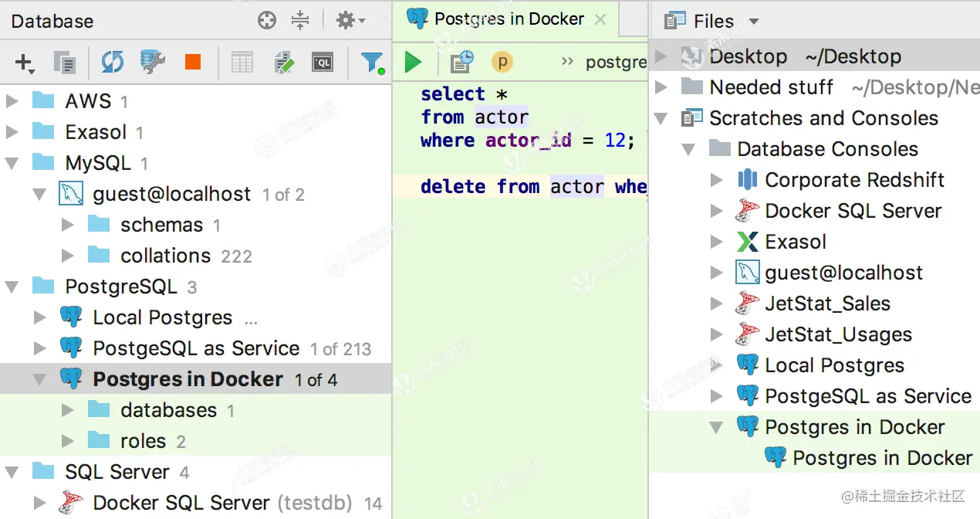Open query history clock icon
This screenshot has width=980, height=519.
[461, 62]
